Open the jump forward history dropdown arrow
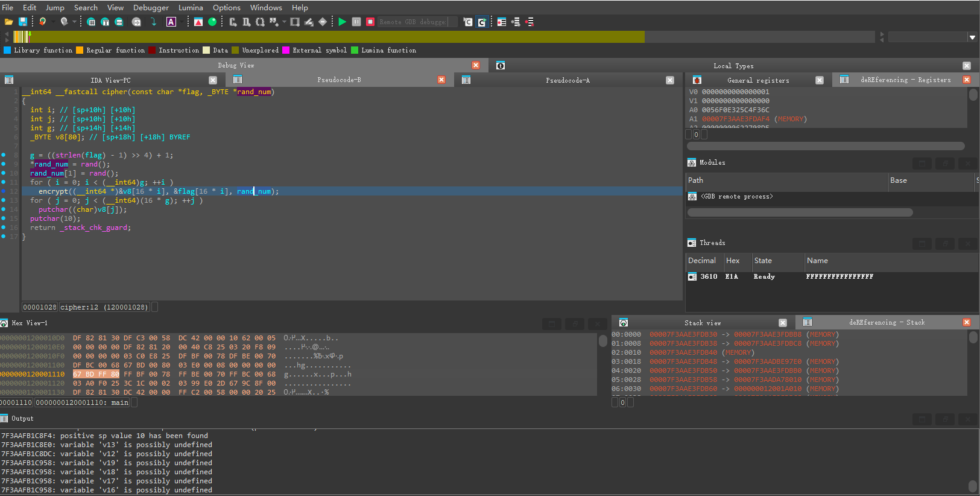 click(x=74, y=22)
